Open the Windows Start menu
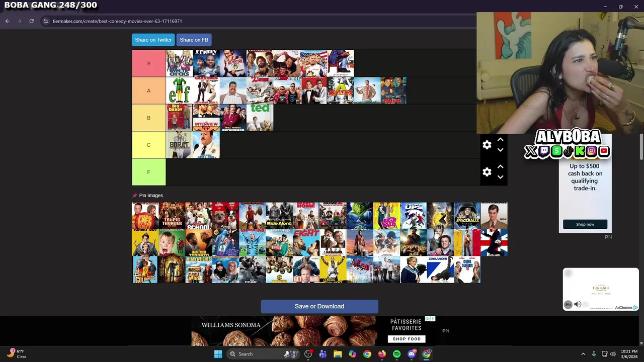Viewport: 644px width, 362px height. (x=218, y=354)
